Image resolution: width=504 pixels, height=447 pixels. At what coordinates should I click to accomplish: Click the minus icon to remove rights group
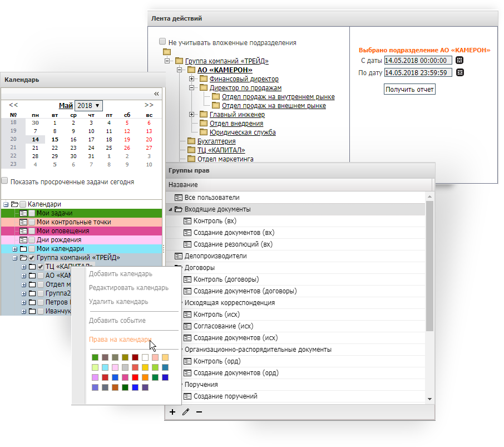pyautogui.click(x=199, y=412)
